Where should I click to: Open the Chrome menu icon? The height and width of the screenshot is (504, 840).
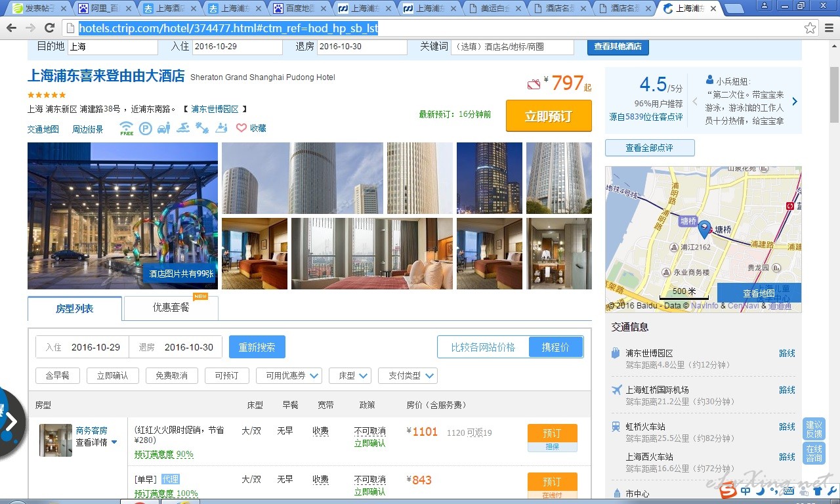[829, 28]
